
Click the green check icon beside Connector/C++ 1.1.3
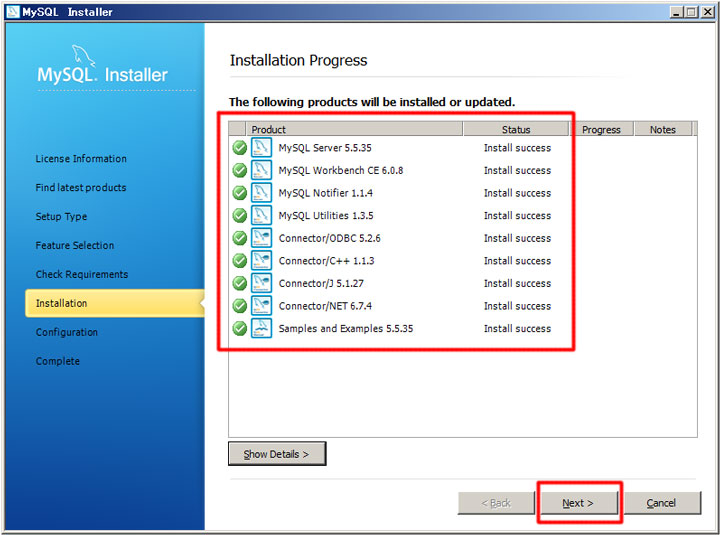pos(240,260)
